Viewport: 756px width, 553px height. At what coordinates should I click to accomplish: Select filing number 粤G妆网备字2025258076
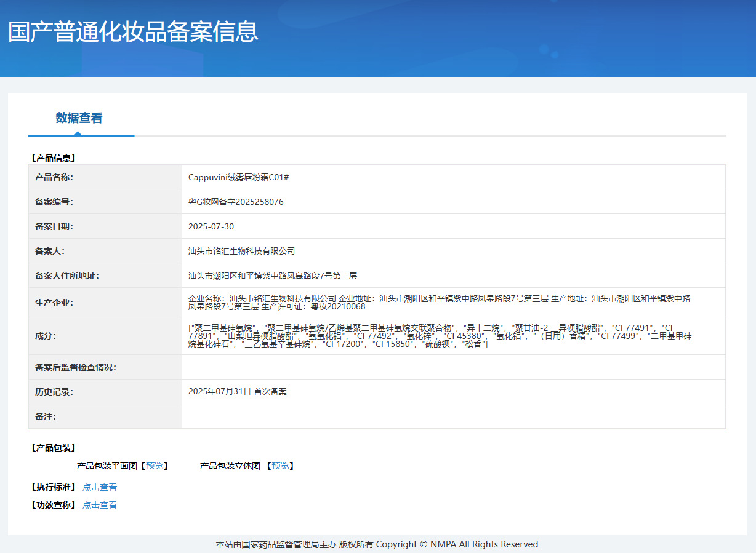(x=236, y=202)
